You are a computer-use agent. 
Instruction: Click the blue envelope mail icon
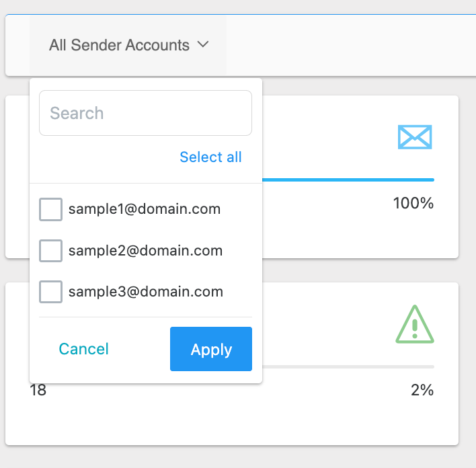click(x=415, y=137)
